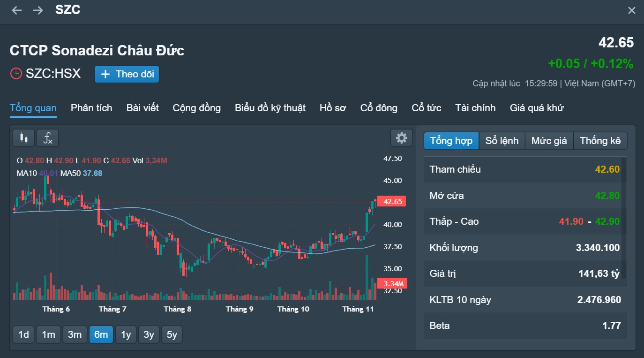Set chart range to 5y
Image resolution: width=644 pixels, height=358 pixels.
pyautogui.click(x=172, y=335)
